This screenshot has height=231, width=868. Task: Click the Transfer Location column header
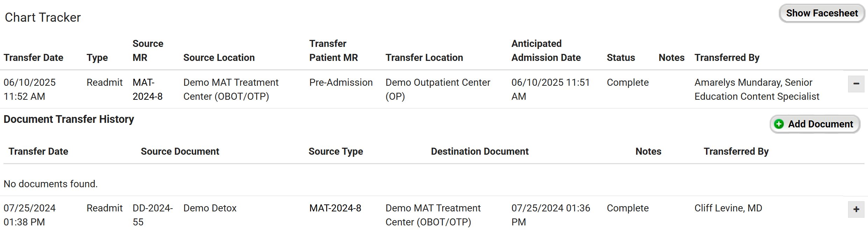click(x=424, y=58)
